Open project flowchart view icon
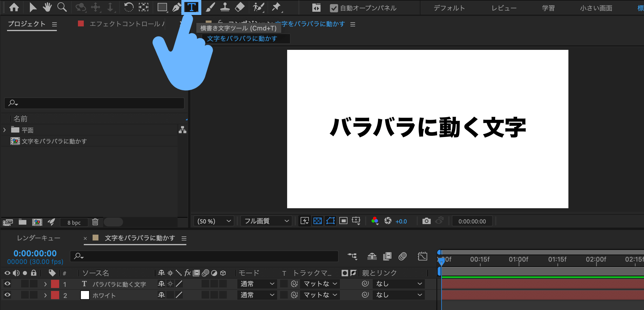This screenshot has height=310, width=644. [183, 130]
